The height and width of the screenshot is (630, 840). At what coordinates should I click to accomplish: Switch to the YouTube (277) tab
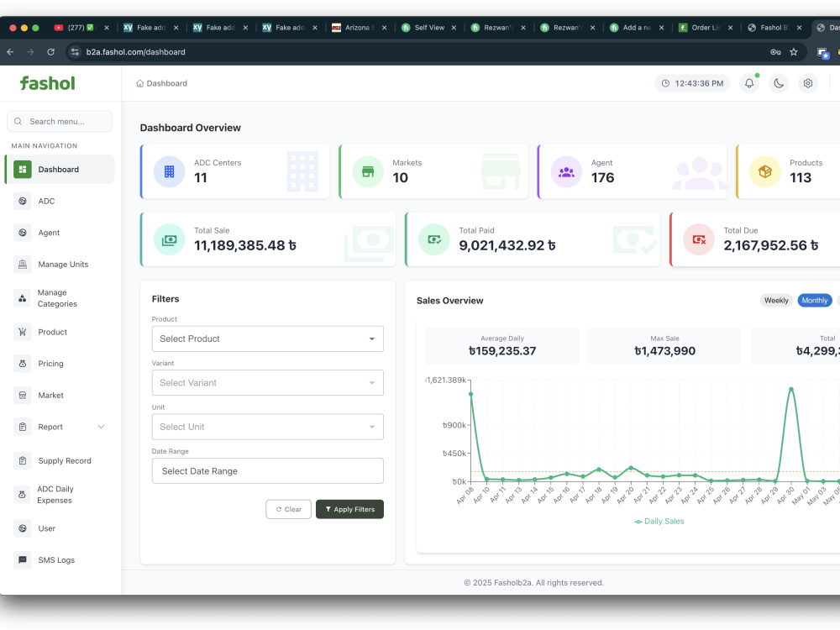[81, 28]
